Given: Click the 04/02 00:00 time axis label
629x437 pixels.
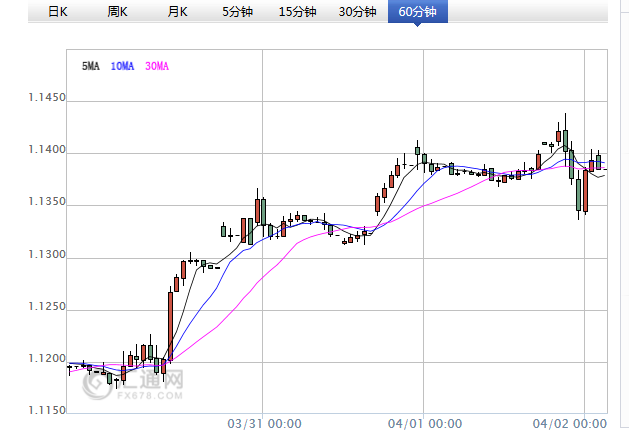Looking at the screenshot, I should click(572, 424).
